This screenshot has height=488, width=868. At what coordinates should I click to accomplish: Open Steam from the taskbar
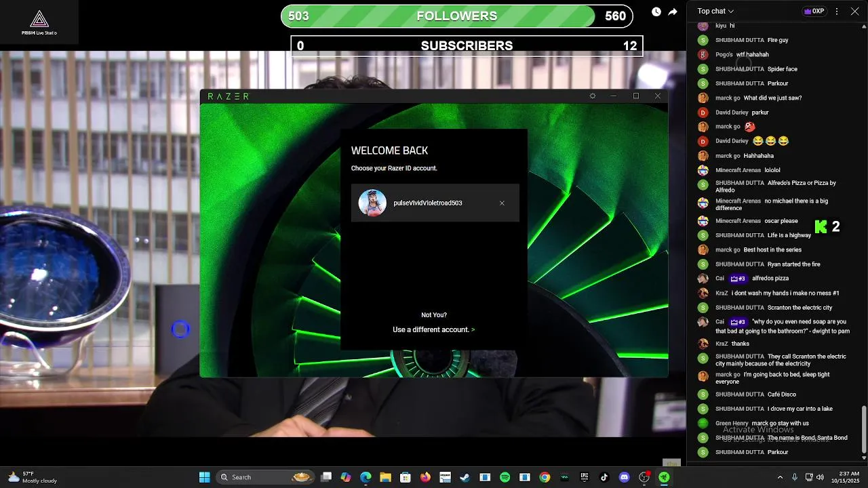click(x=465, y=477)
